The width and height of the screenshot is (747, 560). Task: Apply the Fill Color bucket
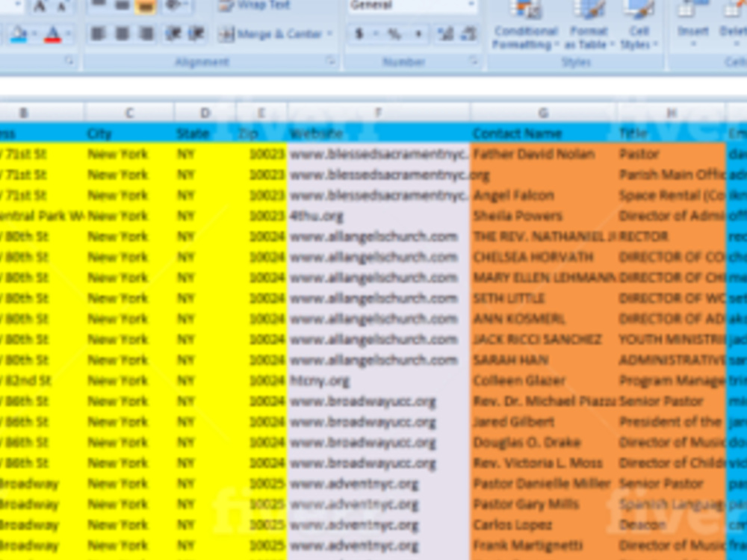[19, 34]
